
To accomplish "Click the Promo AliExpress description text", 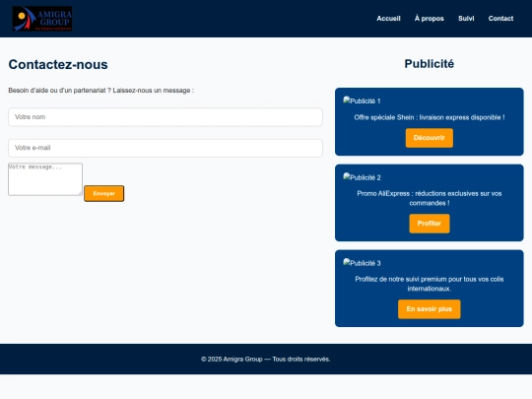I will point(430,198).
